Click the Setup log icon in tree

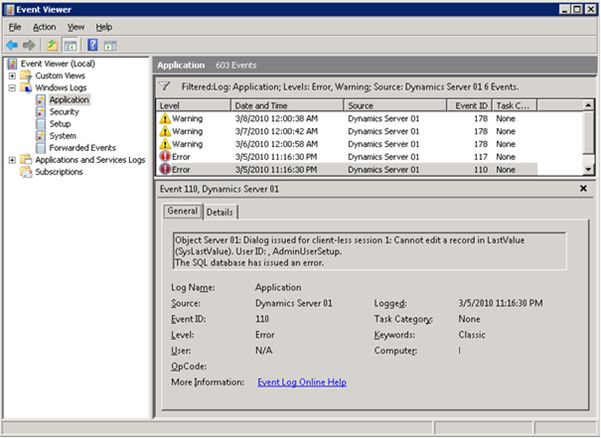(x=40, y=124)
